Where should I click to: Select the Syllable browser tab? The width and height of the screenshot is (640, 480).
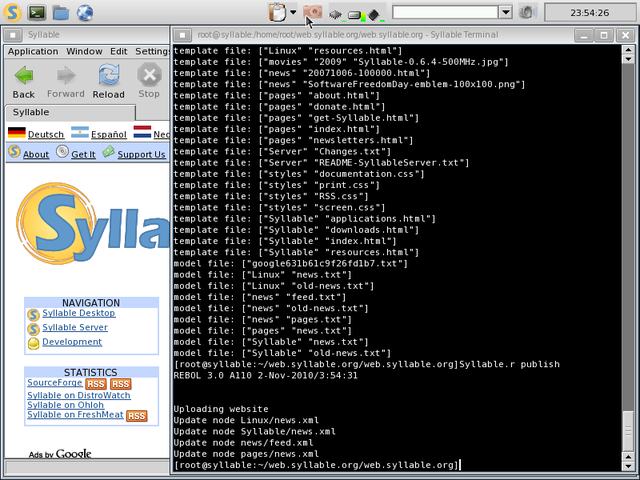[70, 112]
